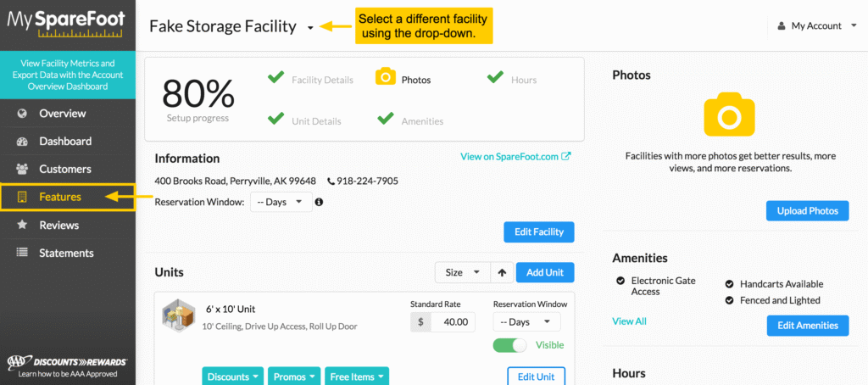Click the Facility Details green checkmark
Screen dimensions: 868x385
[x=275, y=77]
